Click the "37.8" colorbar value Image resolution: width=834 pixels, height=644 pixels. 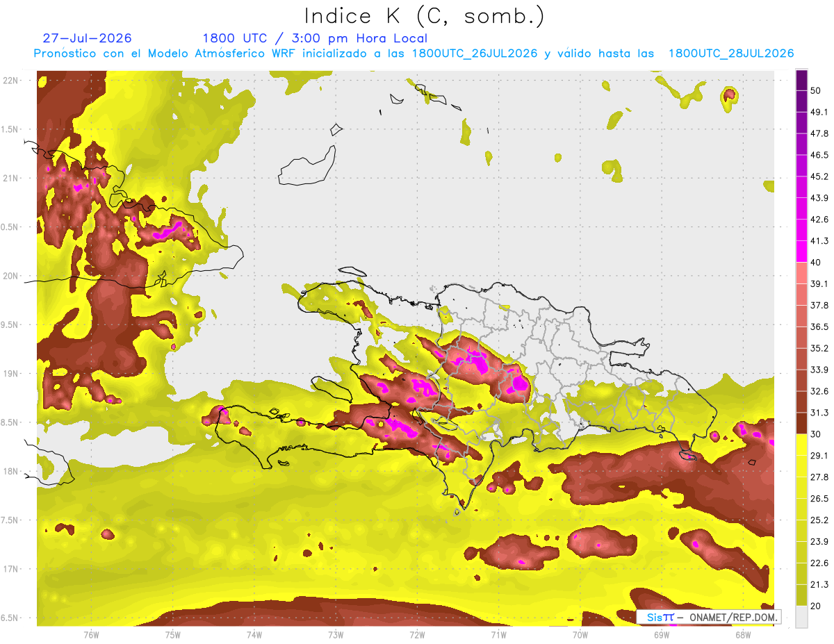pos(819,305)
